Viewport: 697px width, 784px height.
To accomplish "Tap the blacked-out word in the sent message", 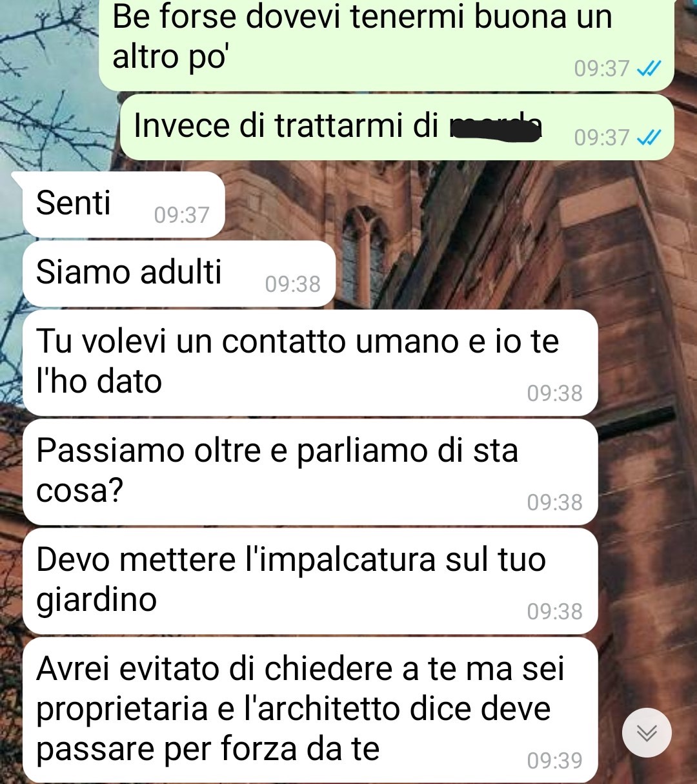I will 495,127.
